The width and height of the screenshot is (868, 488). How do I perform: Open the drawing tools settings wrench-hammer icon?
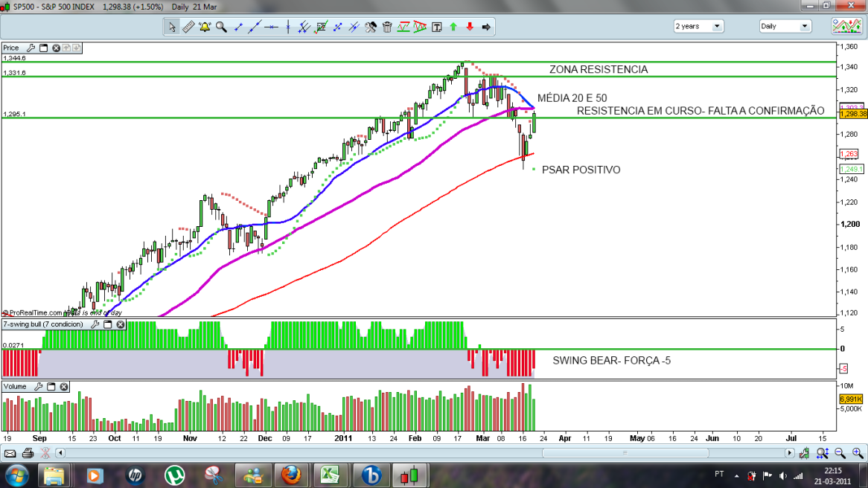370,27
